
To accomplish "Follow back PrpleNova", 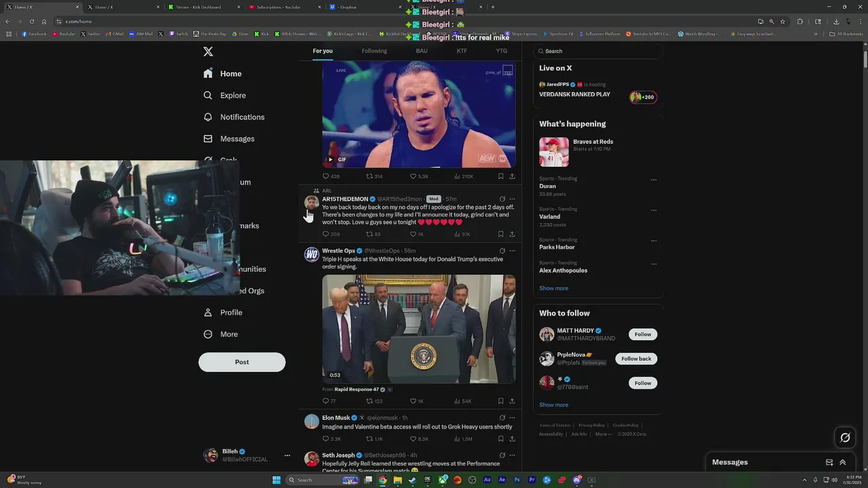I will pos(636,359).
